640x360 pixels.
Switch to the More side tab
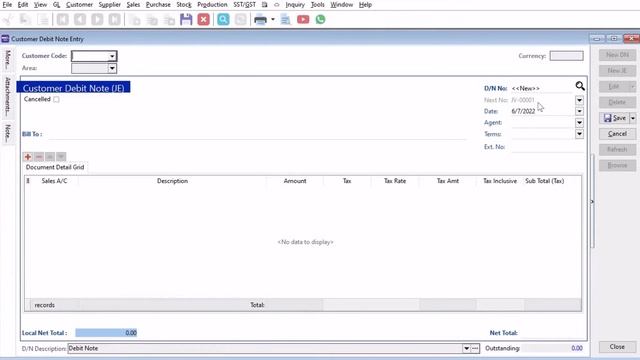(7, 60)
